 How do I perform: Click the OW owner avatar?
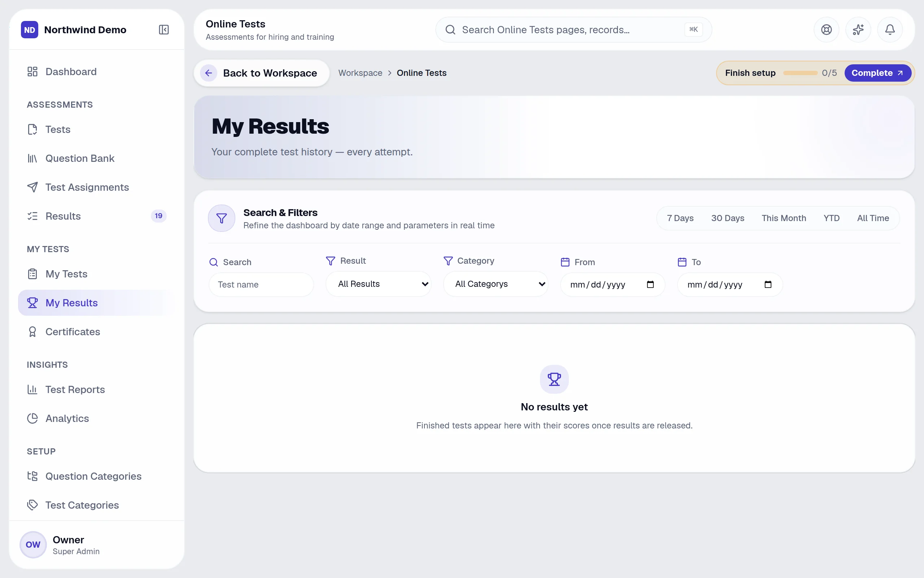pos(33,544)
